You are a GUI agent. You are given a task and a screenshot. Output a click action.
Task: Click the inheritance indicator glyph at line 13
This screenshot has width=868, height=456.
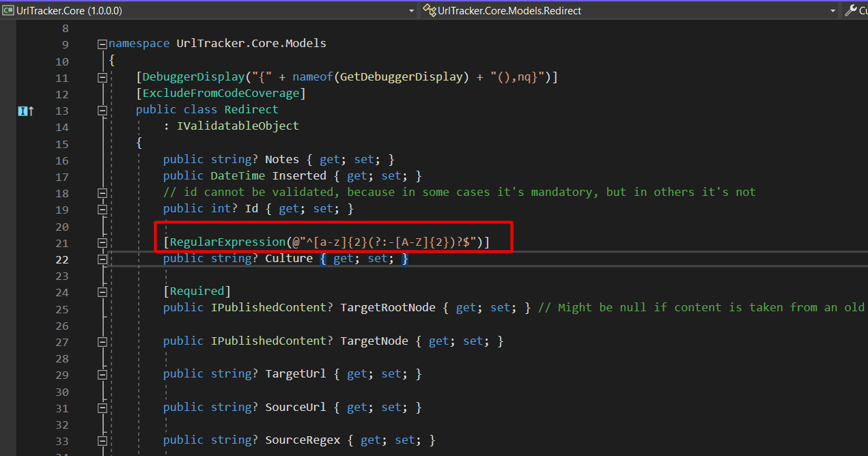(25, 110)
